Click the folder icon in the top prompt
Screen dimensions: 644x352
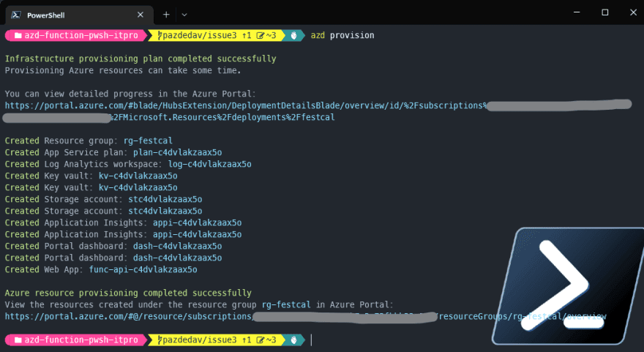[x=18, y=35]
